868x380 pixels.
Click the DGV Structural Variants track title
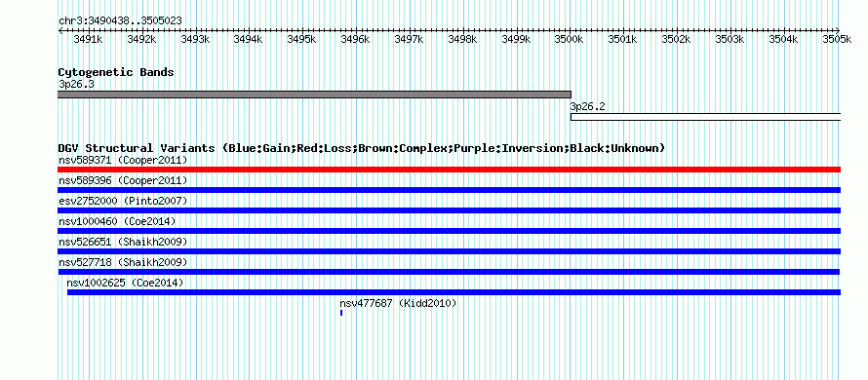(362, 148)
